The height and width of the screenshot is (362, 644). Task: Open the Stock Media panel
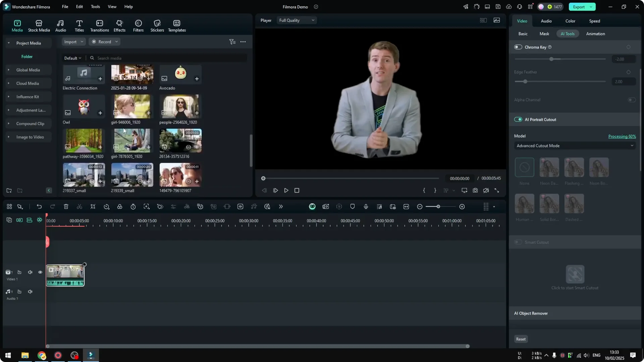coord(39,25)
